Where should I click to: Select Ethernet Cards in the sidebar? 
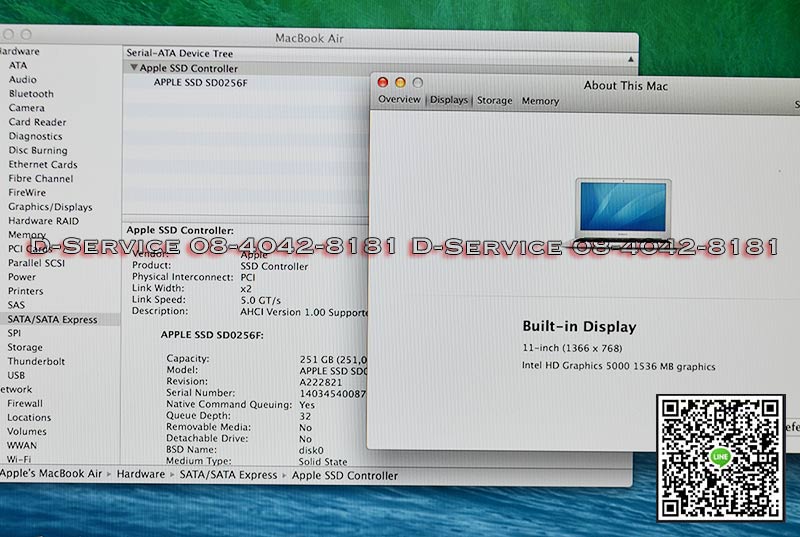[43, 164]
